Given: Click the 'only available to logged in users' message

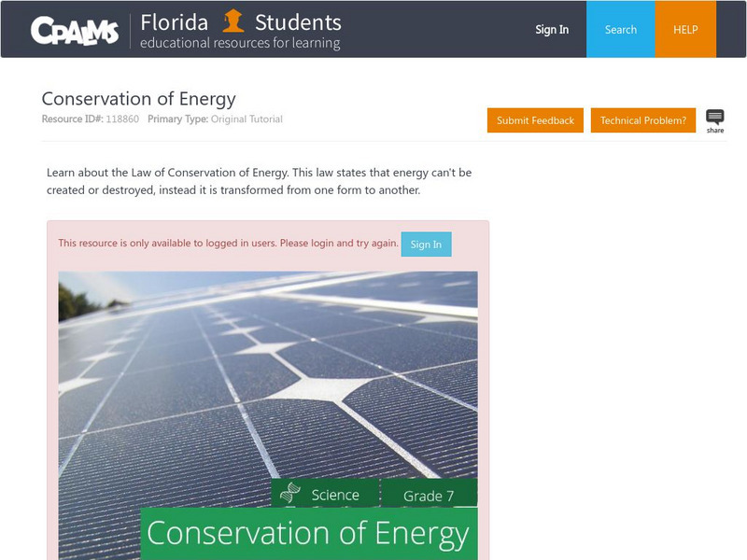Looking at the screenshot, I should 228,244.
